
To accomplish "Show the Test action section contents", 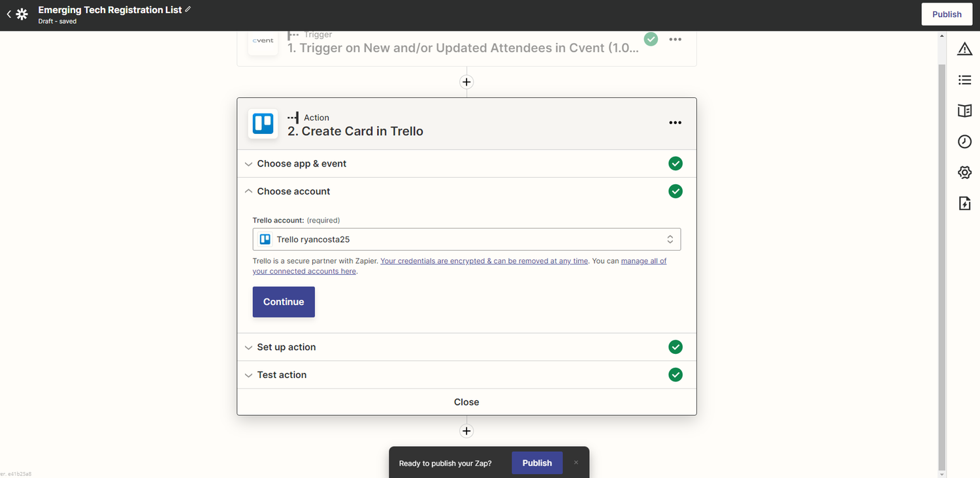I will pyautogui.click(x=281, y=374).
